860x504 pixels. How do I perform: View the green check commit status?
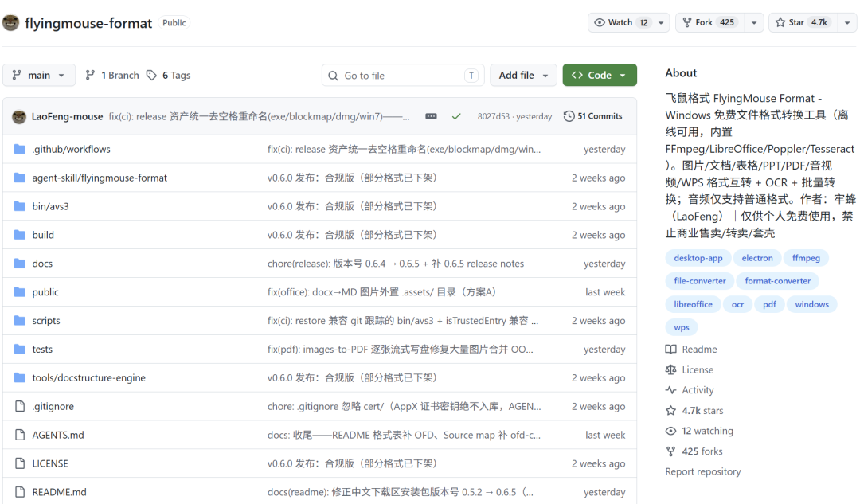tap(456, 116)
